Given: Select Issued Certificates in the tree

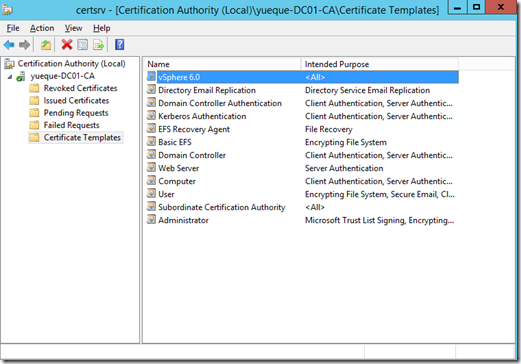Looking at the screenshot, I should coord(76,101).
